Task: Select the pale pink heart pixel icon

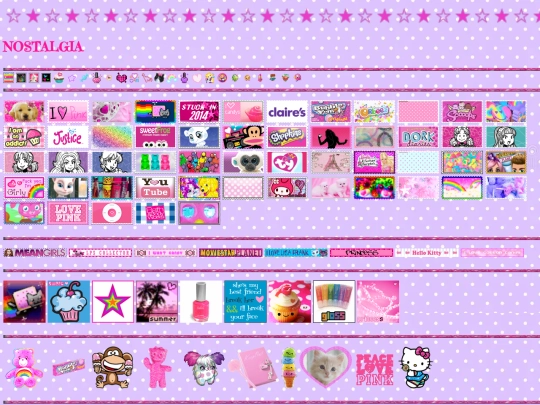Action: 197,78
